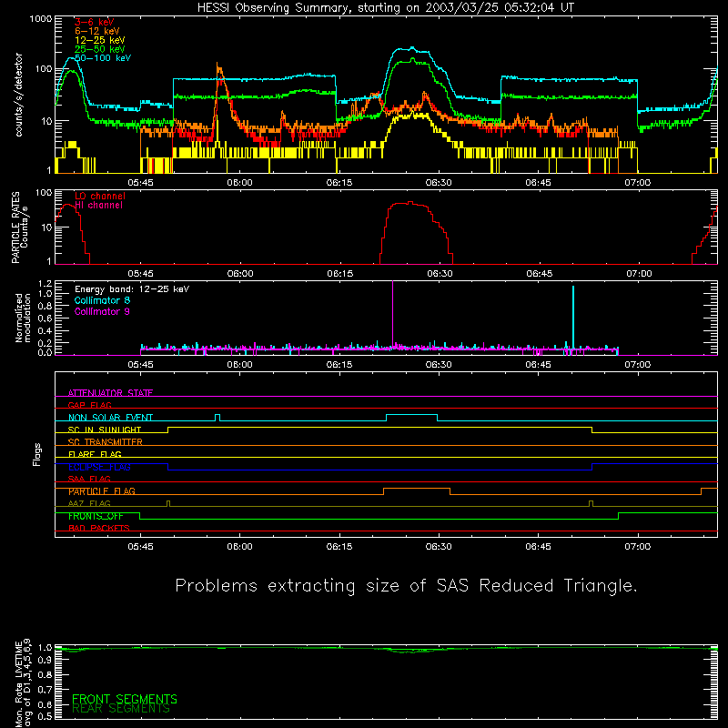Select the 6-12 keV legend label
The height and width of the screenshot is (728, 728).
click(97, 31)
